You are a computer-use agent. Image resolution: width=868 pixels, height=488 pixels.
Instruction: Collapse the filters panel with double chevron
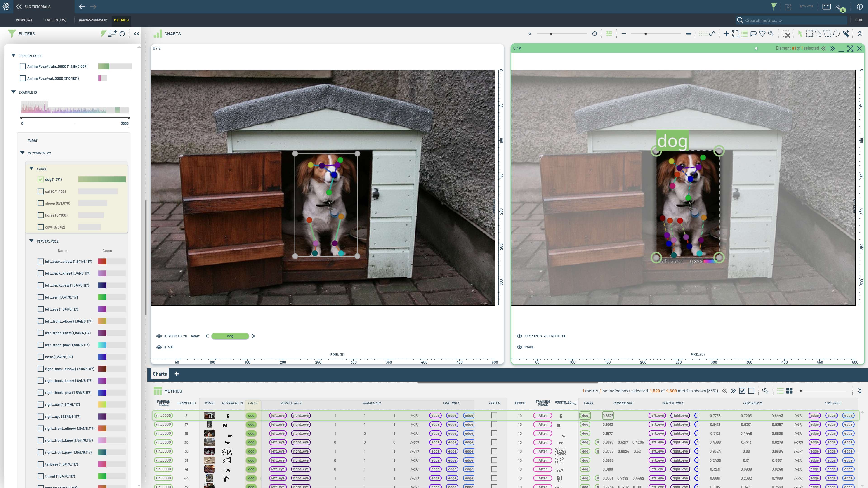(136, 34)
